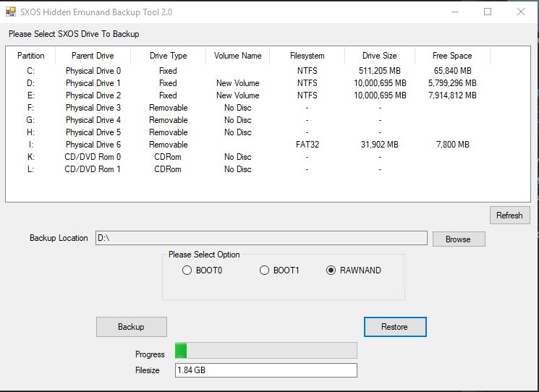Sort by the Partition column header
This screenshot has width=539, height=392.
tap(31, 56)
